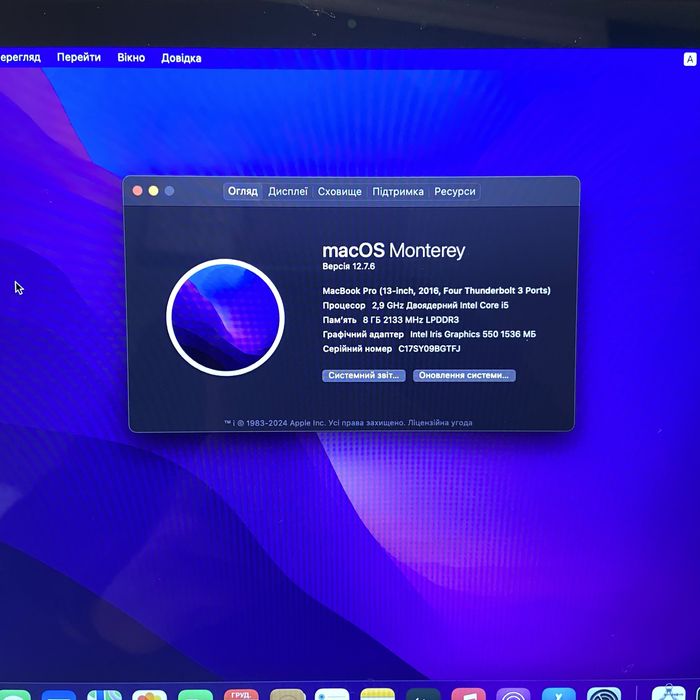Viewport: 700px width, 700px height.
Task: Select the Огляд tab
Action: tap(242, 191)
